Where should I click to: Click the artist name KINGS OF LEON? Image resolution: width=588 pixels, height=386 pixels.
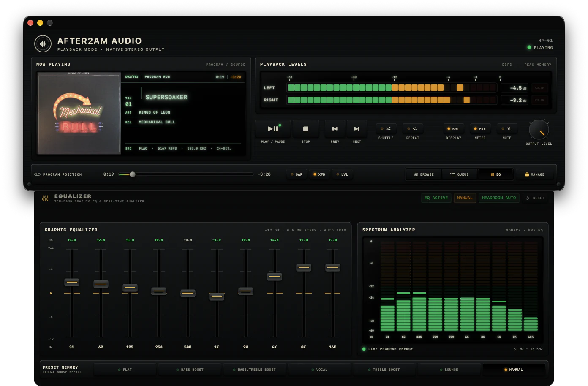coord(155,112)
